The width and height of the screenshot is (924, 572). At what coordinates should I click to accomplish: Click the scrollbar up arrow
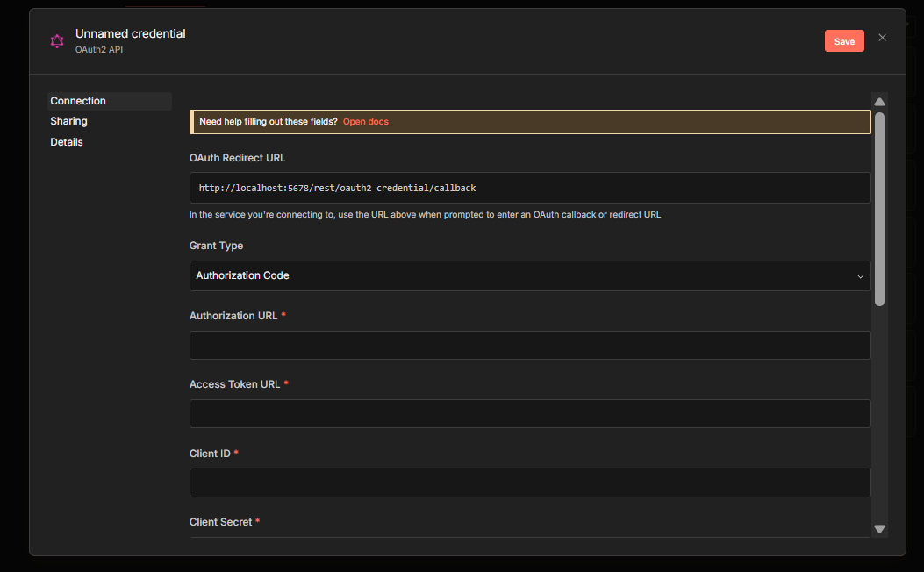pos(879,102)
